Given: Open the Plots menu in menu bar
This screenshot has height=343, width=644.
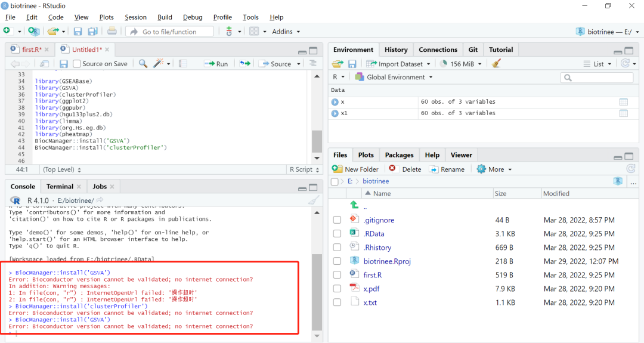Looking at the screenshot, I should [106, 17].
